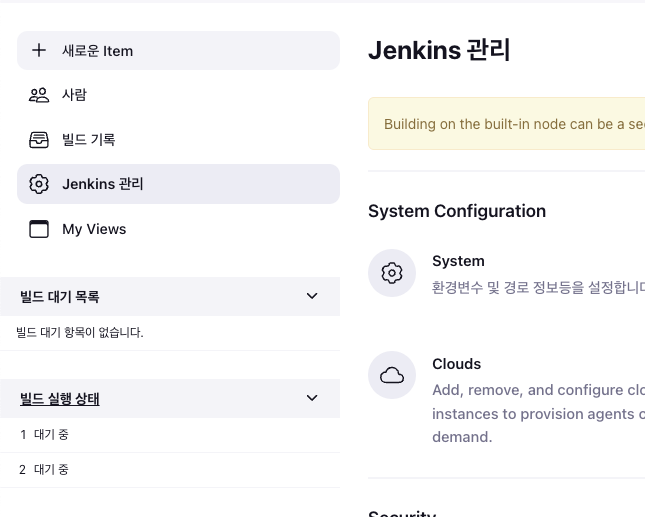Open the 빌드 실행 상태 link
Viewport: 645px width, 517px height.
pos(60,399)
